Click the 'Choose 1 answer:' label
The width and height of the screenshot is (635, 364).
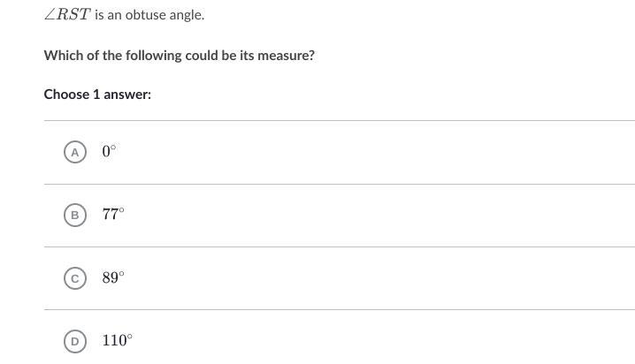click(x=97, y=94)
